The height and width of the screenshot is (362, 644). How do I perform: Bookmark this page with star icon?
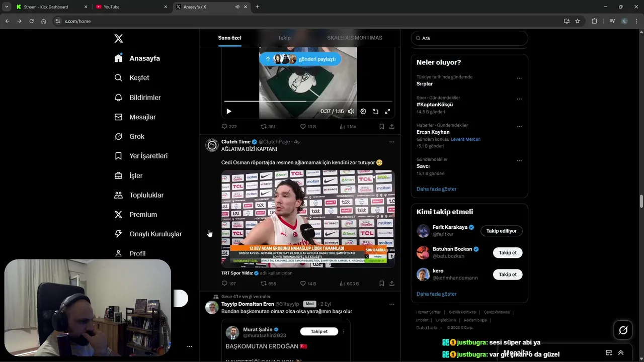[578, 21]
